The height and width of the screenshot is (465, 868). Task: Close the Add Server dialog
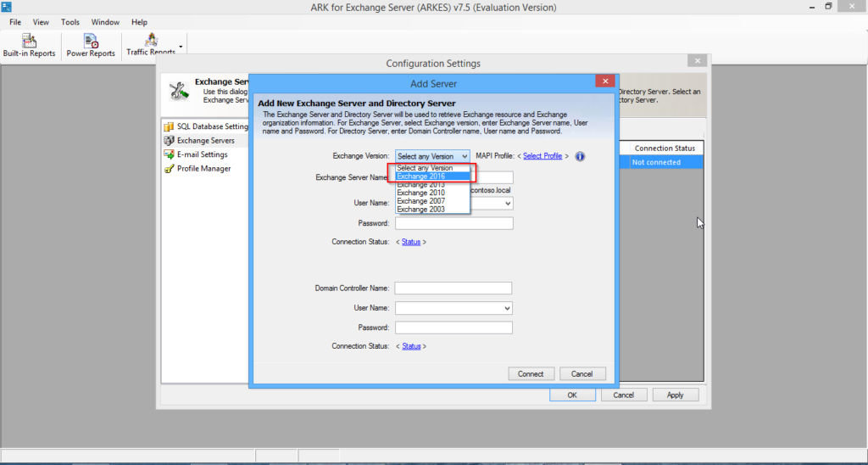pyautogui.click(x=605, y=81)
